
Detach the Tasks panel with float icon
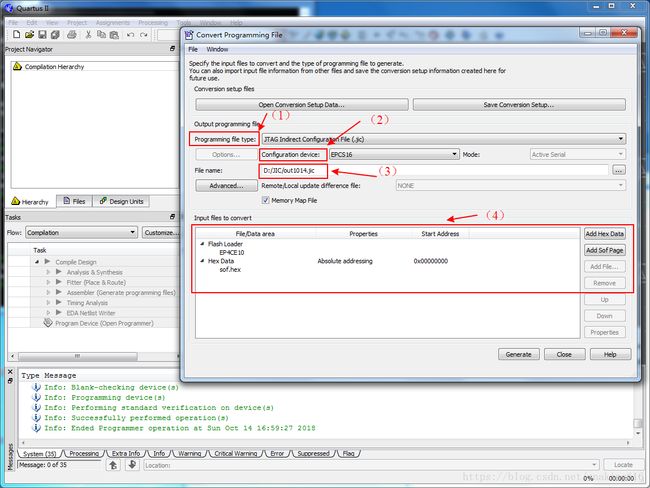pos(172,217)
